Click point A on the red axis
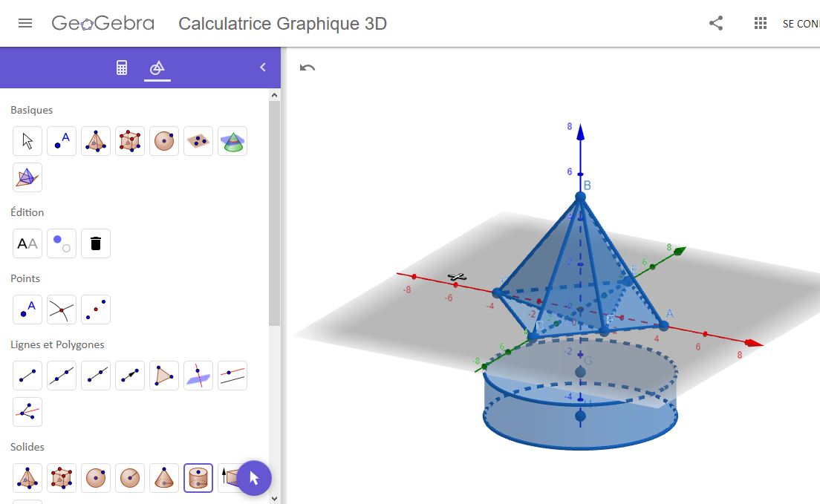This screenshot has height=504, width=820. click(663, 326)
